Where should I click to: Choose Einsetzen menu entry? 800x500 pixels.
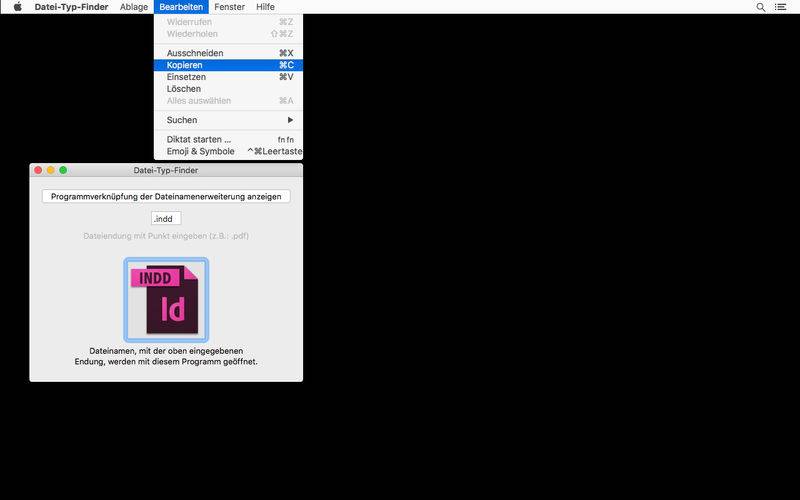click(x=229, y=77)
